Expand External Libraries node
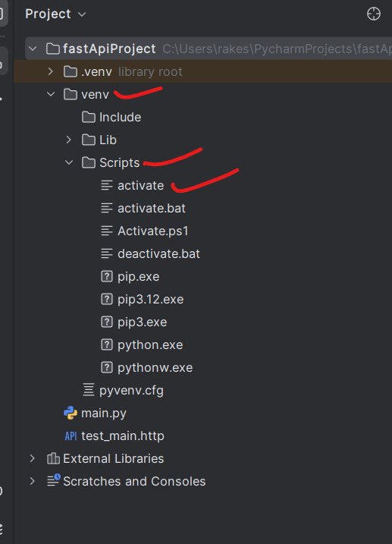This screenshot has height=544, width=392. click(33, 458)
